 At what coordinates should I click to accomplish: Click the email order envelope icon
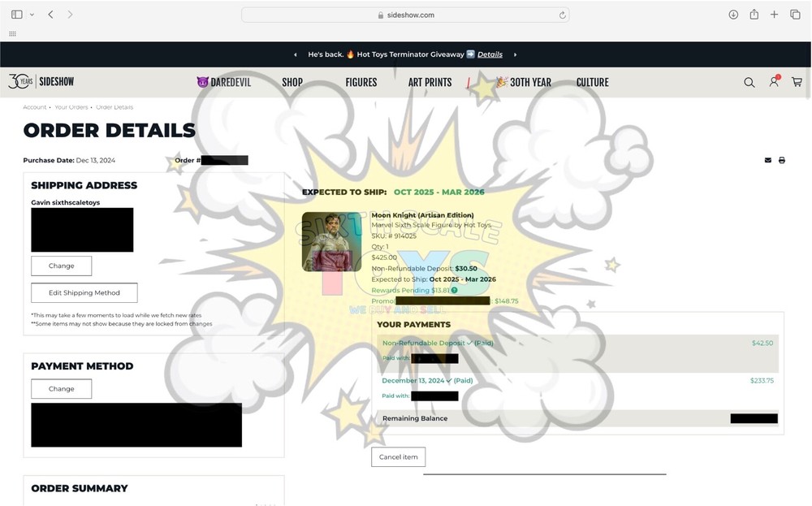[768, 161]
